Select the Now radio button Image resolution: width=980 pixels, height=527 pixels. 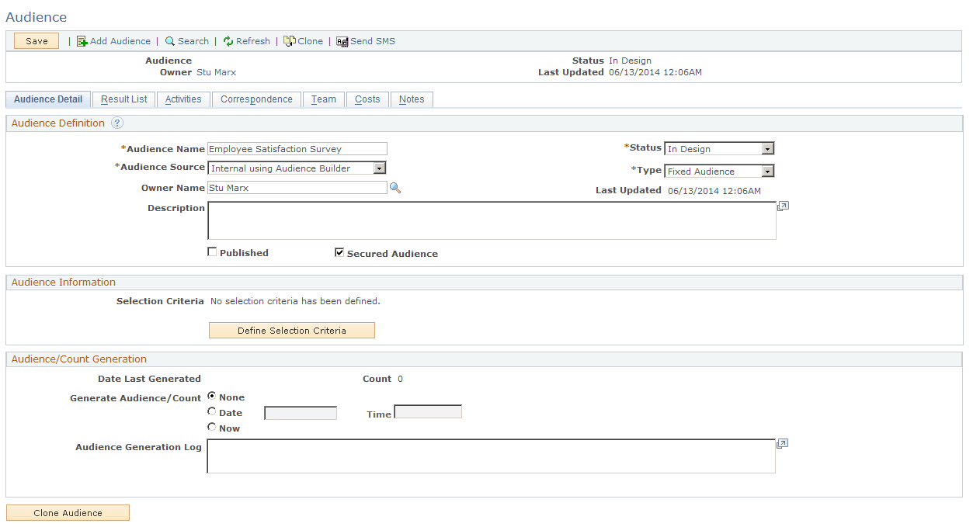pyautogui.click(x=212, y=427)
